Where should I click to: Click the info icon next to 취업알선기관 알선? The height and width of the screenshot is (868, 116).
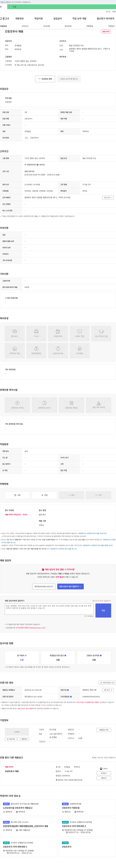[65, 655]
